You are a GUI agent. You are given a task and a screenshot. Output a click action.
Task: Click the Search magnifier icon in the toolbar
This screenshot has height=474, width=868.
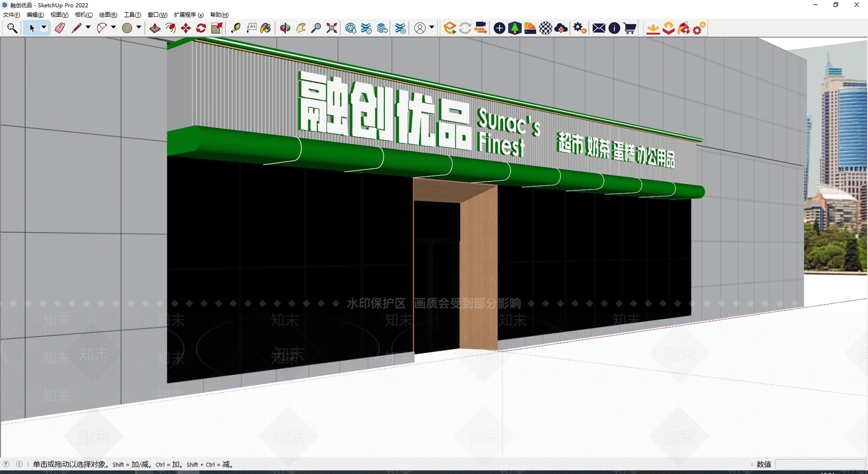click(x=12, y=28)
